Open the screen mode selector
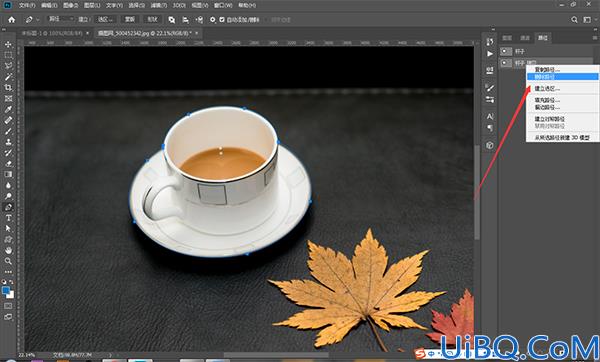 [x=8, y=317]
